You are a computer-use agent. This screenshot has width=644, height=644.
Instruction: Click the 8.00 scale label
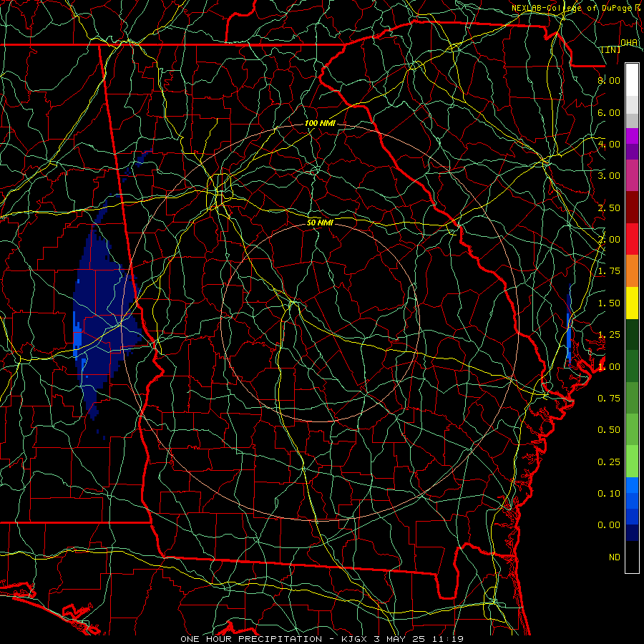tap(609, 80)
